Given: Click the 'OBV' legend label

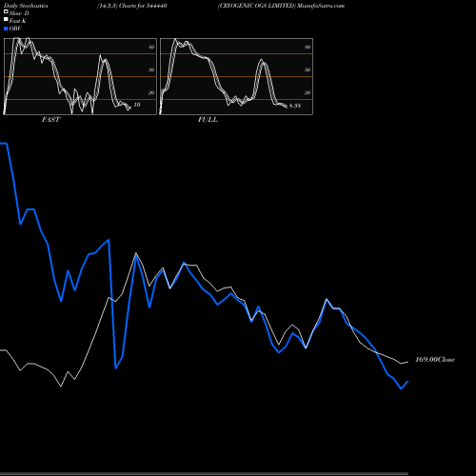Looking at the screenshot, I should point(15,29).
